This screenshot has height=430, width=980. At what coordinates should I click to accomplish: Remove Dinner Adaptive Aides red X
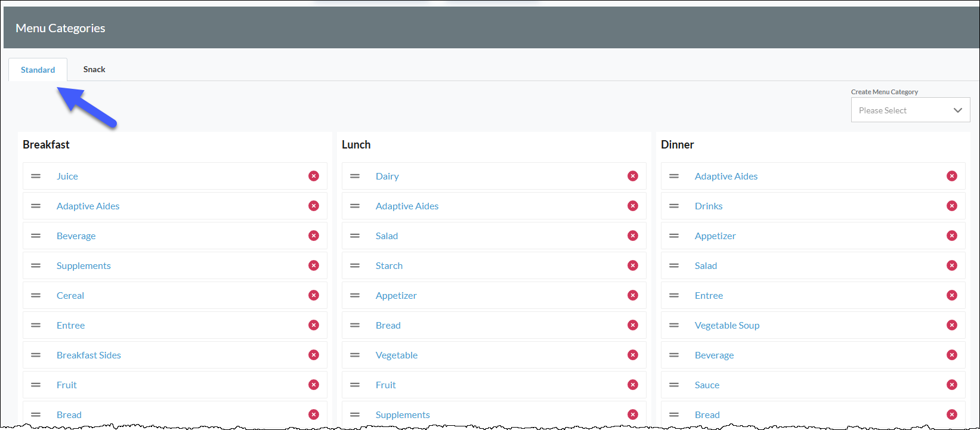point(952,176)
